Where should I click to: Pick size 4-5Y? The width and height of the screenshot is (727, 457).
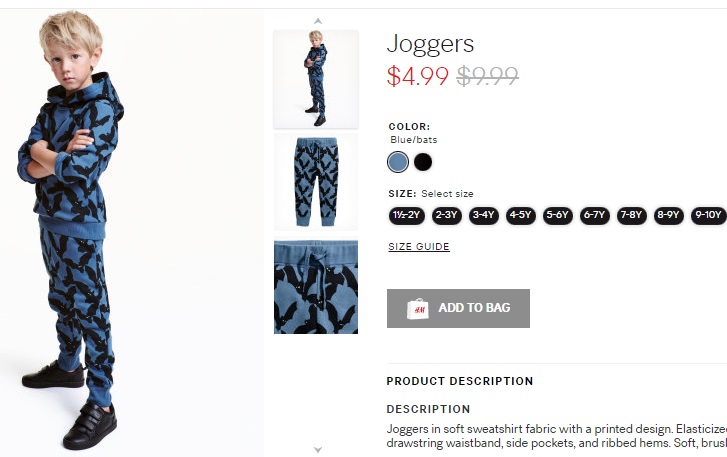click(x=521, y=216)
